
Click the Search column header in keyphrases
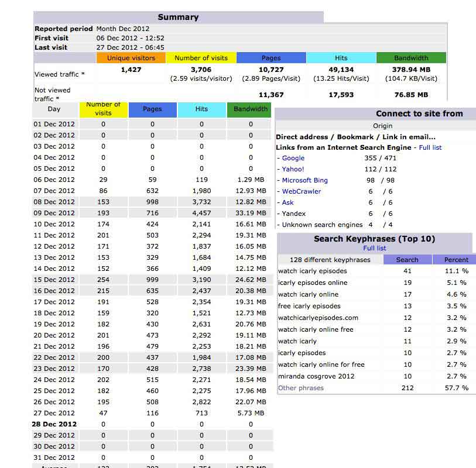(x=407, y=260)
